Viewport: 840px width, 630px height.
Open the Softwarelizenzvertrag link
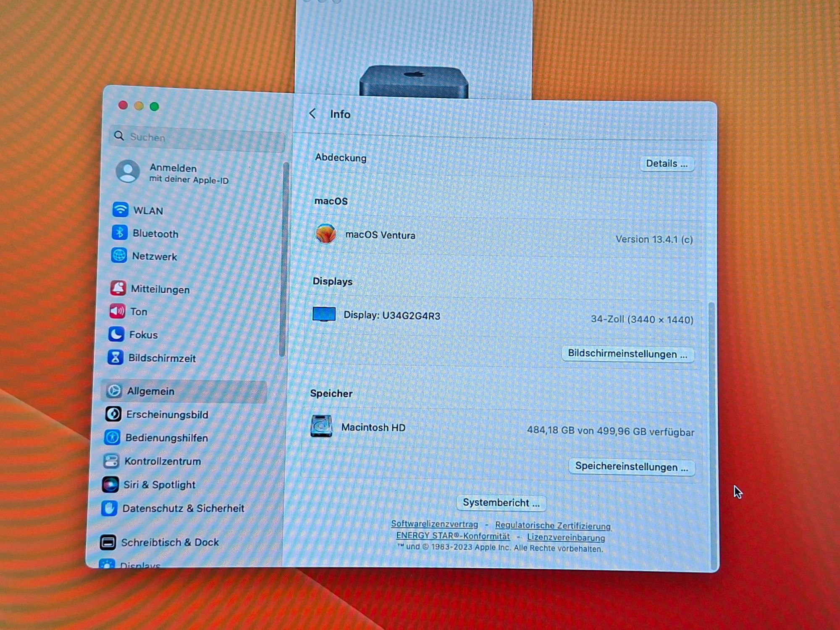pos(434,524)
